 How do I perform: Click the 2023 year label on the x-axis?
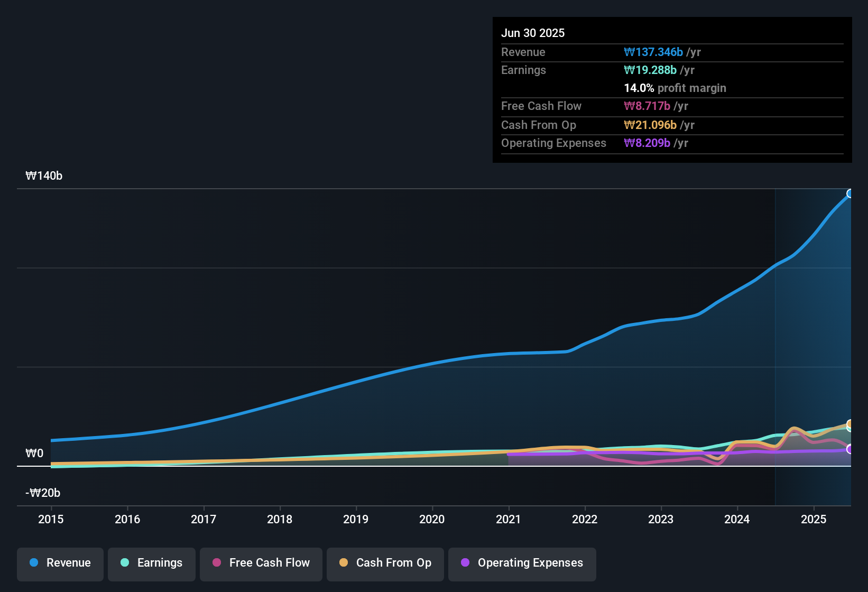click(x=660, y=520)
